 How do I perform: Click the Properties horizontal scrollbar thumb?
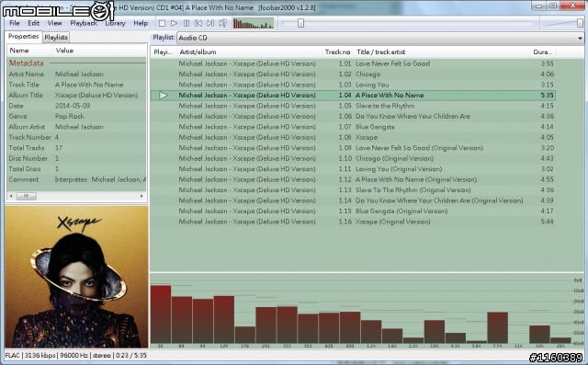[x=27, y=196]
